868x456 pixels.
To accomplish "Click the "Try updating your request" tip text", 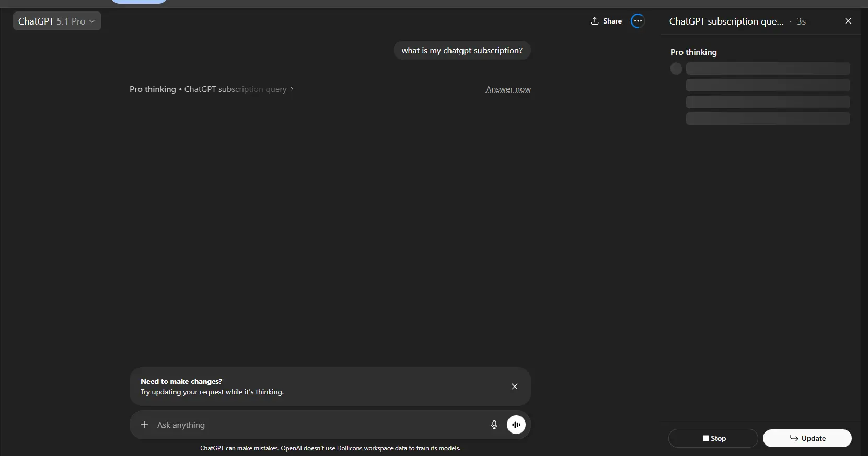I will 212,392.
